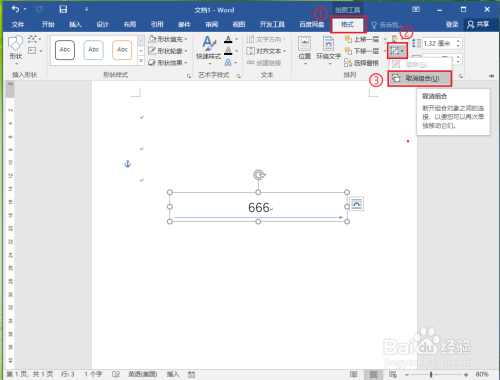Screen dimensions: 500x380
Task: Expand the shape styles gallery more arrow
Action: (x=141, y=61)
